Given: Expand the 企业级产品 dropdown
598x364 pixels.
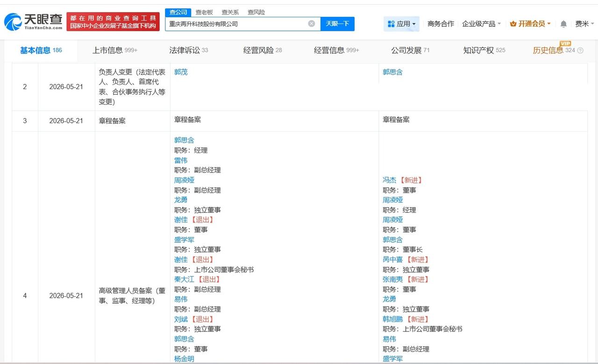Looking at the screenshot, I should click(481, 24).
